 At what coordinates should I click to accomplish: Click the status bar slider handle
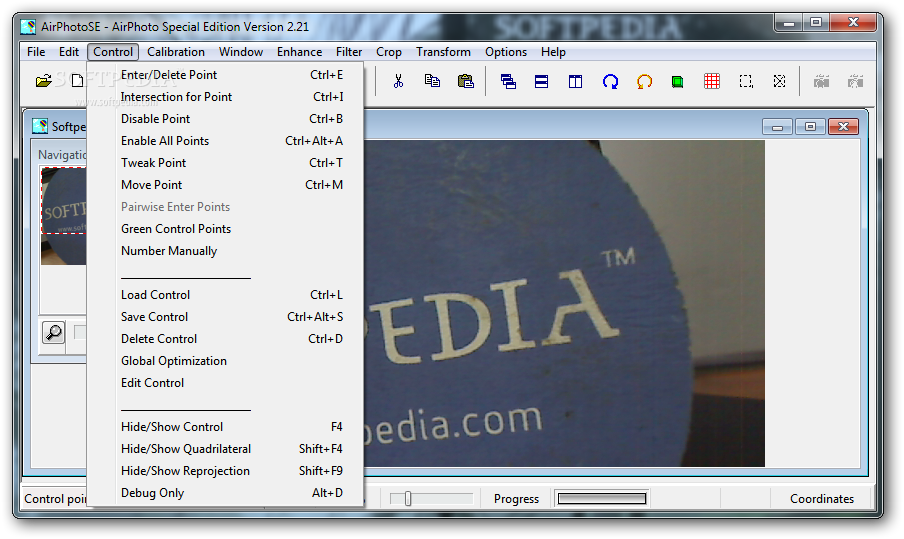[408, 498]
